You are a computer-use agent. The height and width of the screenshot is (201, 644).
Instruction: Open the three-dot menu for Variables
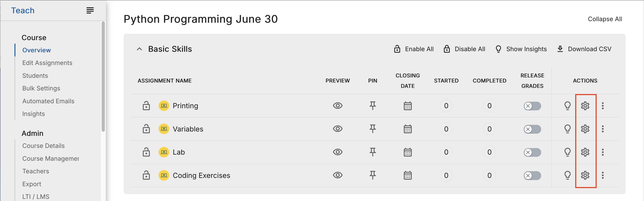point(603,129)
